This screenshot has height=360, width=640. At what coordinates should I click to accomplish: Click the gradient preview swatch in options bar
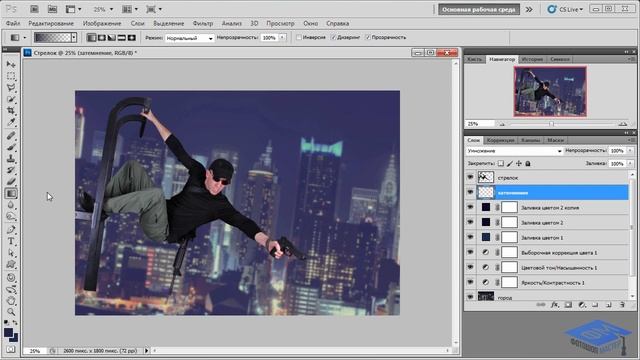pyautogui.click(x=53, y=38)
